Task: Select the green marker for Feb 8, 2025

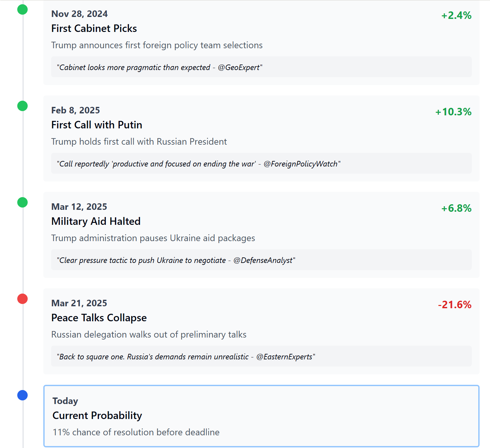Action: (22, 106)
